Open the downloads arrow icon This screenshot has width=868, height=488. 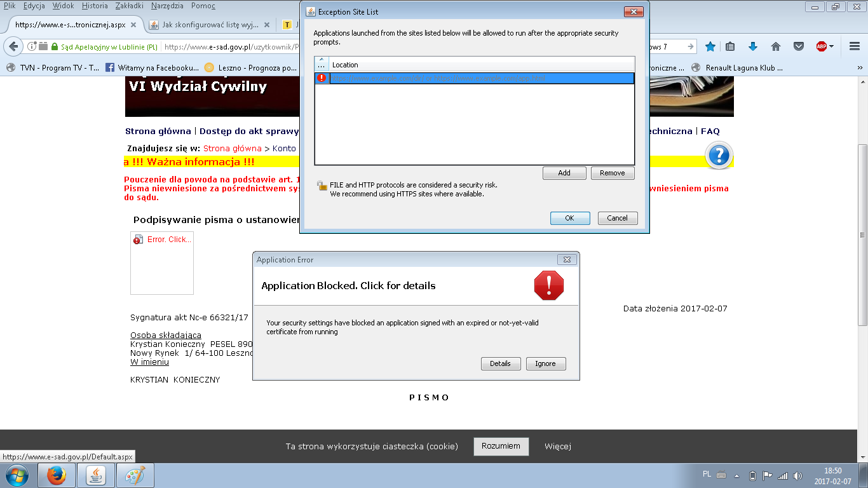coord(753,46)
